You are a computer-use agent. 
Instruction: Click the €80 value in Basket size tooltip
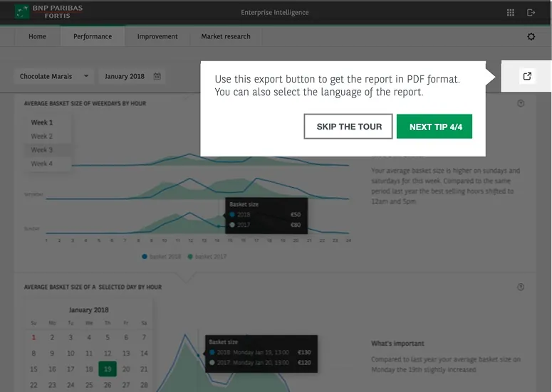296,225
